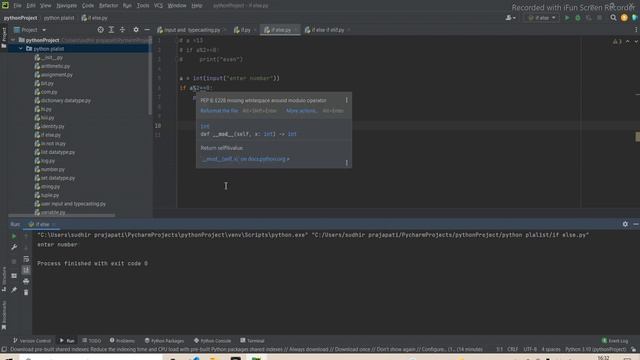The height and width of the screenshot is (360, 640).
Task: Open 'if else' run configuration dropdown
Action: (542, 18)
